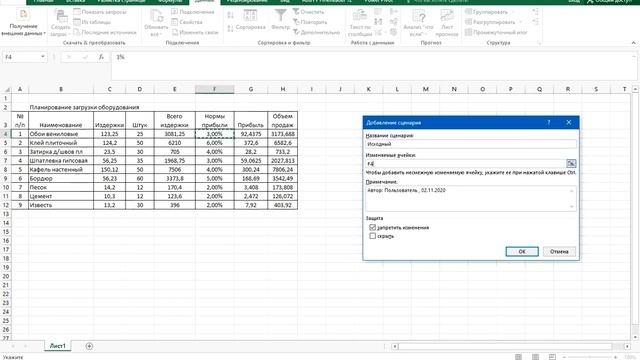Click the Hide Detail outline icon

536,22
